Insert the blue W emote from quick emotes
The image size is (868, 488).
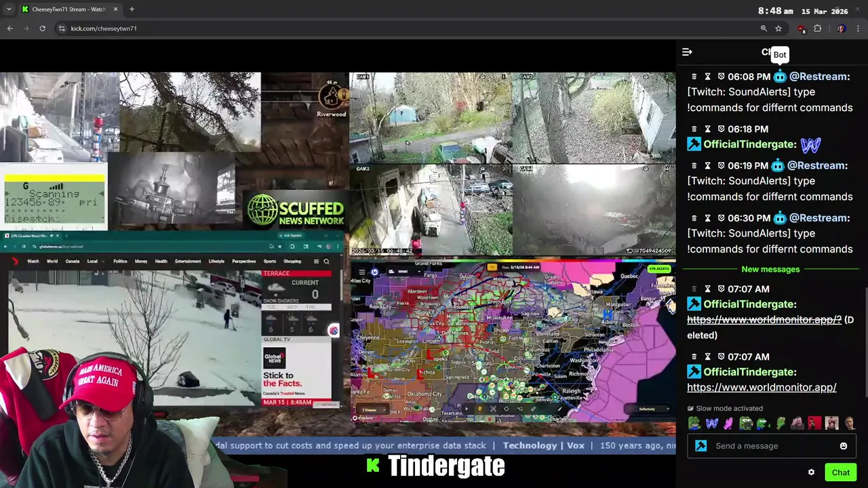click(x=711, y=424)
